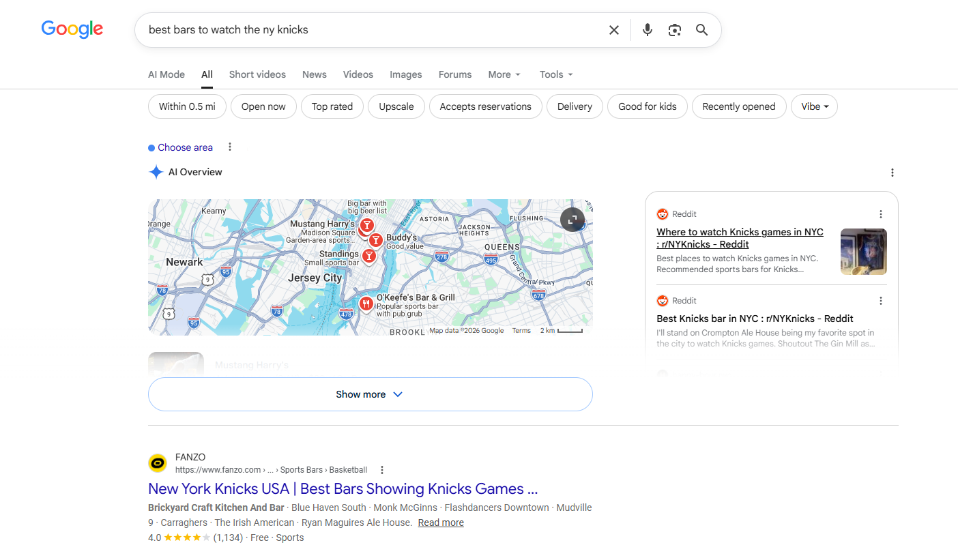Open the Forums tab
The width and height of the screenshot is (958, 560).
point(455,74)
